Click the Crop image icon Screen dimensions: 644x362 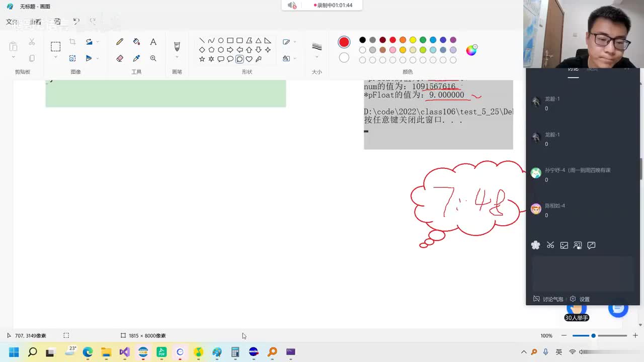tap(72, 42)
